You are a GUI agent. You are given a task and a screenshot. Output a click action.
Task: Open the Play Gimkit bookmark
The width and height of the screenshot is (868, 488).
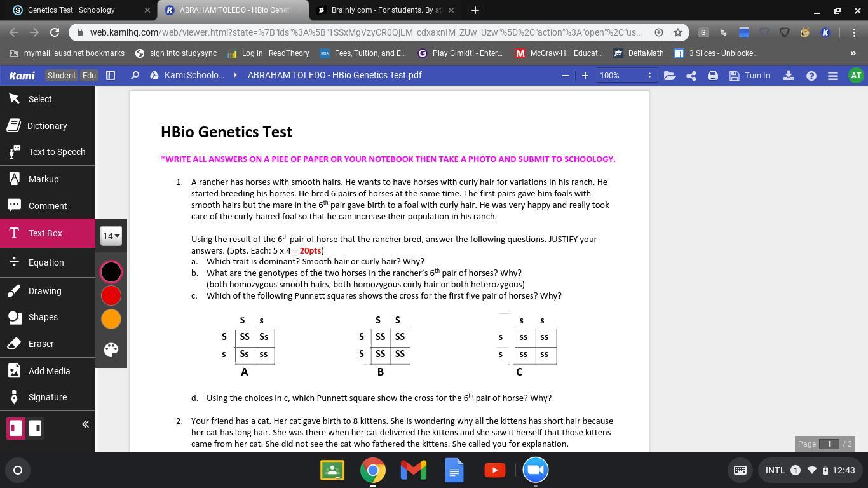tap(460, 53)
